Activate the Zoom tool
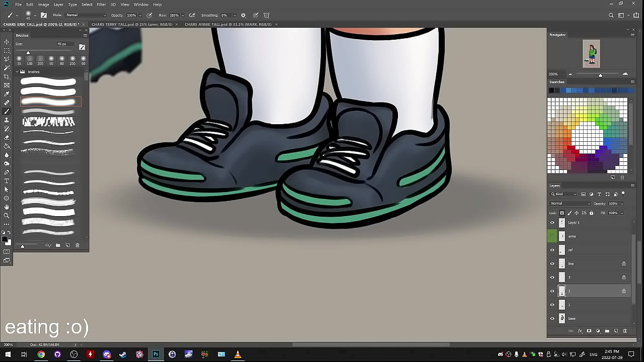644x362 pixels. (x=7, y=215)
